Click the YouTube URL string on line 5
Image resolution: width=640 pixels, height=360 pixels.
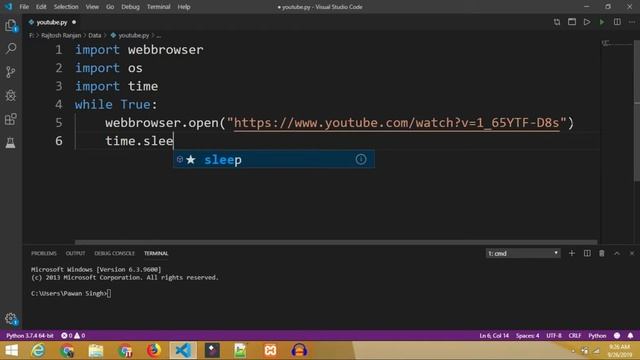click(x=397, y=123)
